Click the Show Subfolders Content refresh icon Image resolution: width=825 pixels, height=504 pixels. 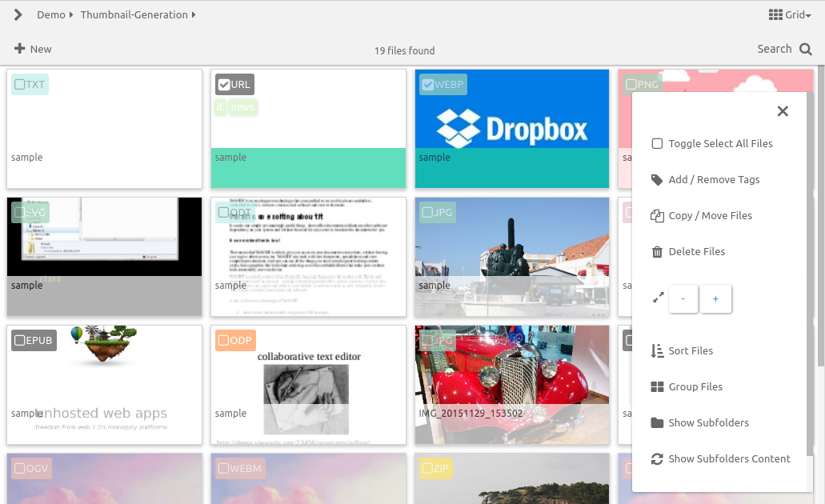pyautogui.click(x=657, y=459)
